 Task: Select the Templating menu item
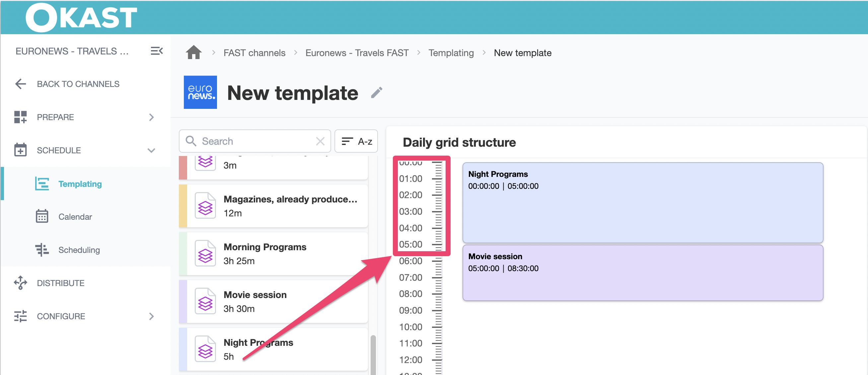coord(80,184)
